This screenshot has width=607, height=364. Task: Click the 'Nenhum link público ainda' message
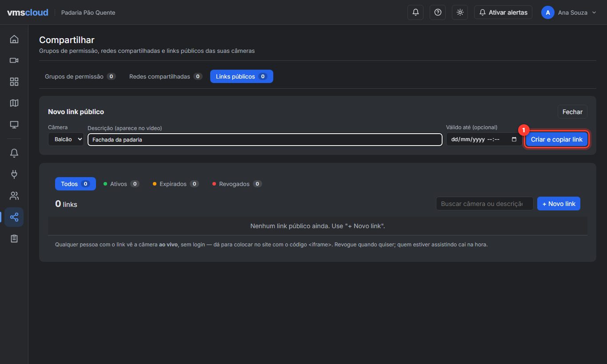tap(318, 226)
